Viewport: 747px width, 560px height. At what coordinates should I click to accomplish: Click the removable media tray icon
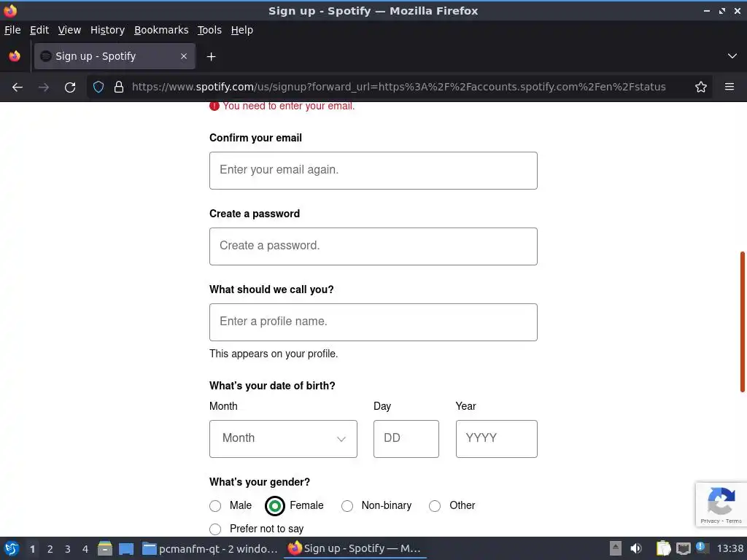pyautogui.click(x=616, y=548)
